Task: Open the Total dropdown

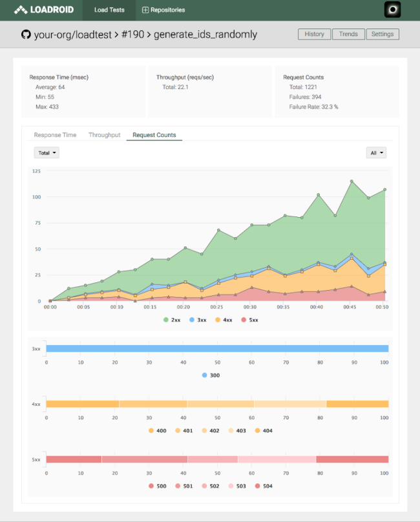Action: [47, 153]
